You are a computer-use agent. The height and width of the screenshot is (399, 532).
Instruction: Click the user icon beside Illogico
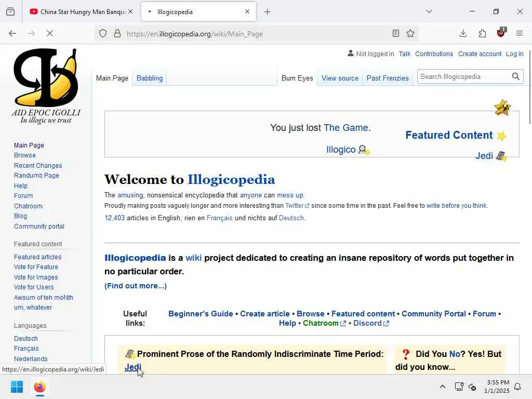[x=364, y=150]
